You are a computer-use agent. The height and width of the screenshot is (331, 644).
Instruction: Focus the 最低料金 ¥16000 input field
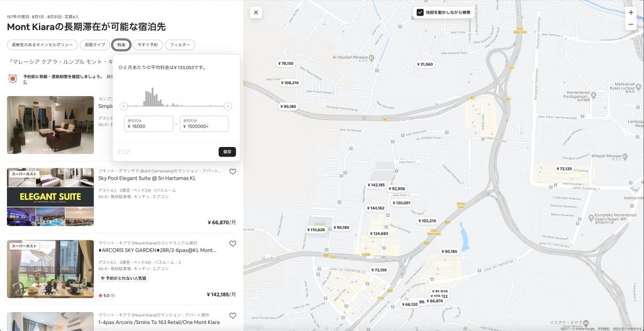(148, 124)
